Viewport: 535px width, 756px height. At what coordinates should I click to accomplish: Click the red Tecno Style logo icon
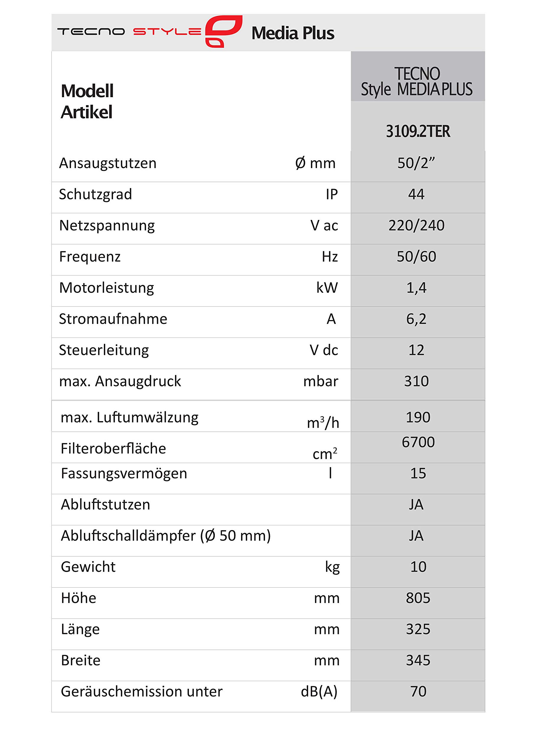pos(224,32)
